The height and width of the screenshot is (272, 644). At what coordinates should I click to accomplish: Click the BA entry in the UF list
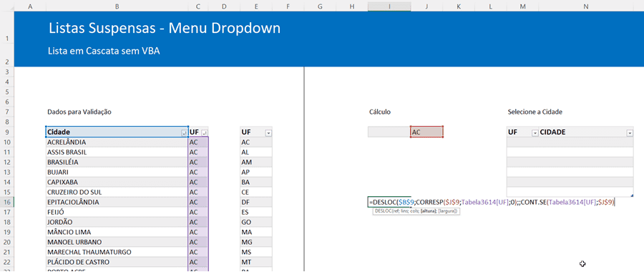tap(256, 182)
